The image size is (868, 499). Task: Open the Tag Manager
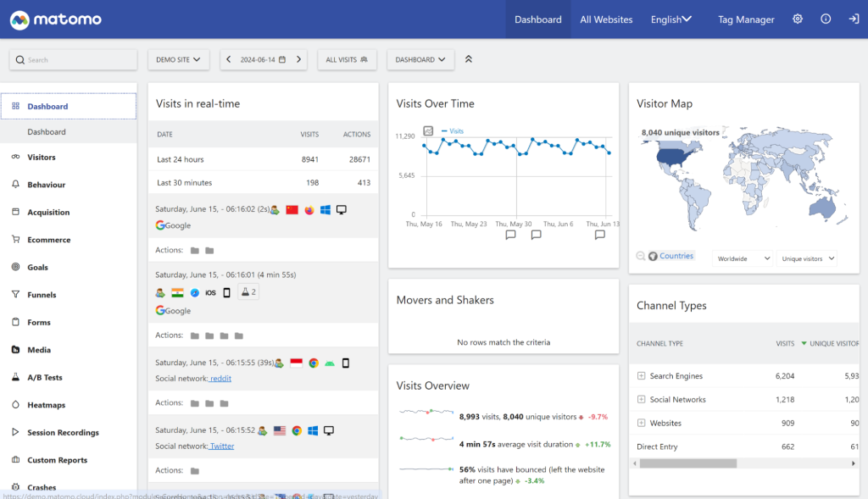pos(746,19)
